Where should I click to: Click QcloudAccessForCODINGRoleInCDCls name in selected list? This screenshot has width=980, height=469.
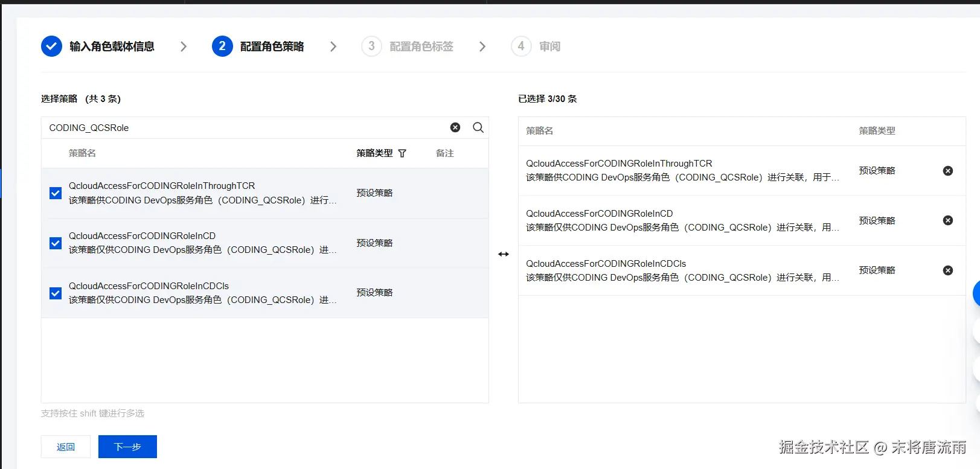(606, 264)
